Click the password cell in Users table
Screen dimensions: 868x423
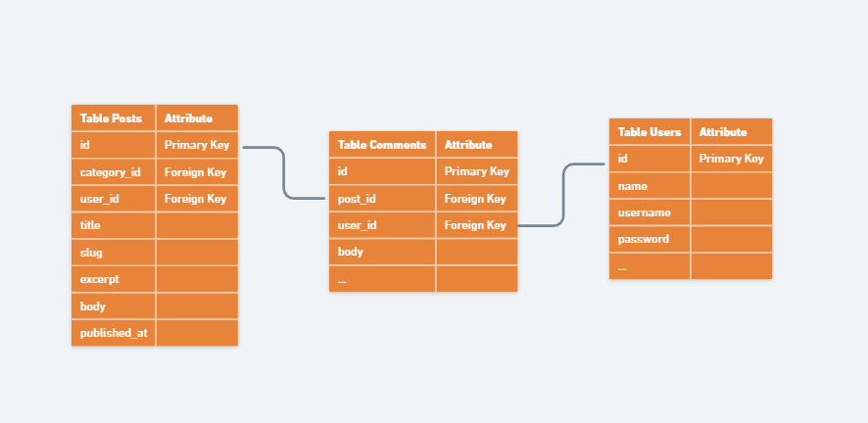650,239
